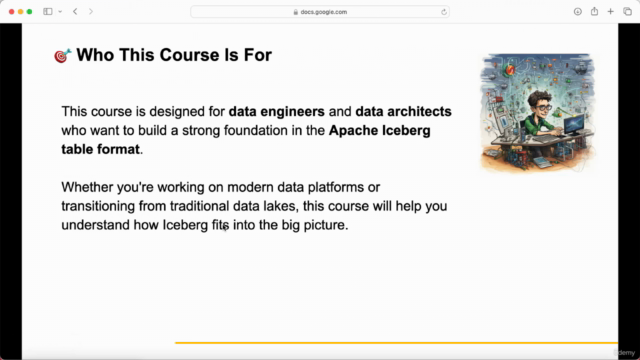Click the cartoon engineer illustration
The height and width of the screenshot is (360, 640).
tap(538, 113)
